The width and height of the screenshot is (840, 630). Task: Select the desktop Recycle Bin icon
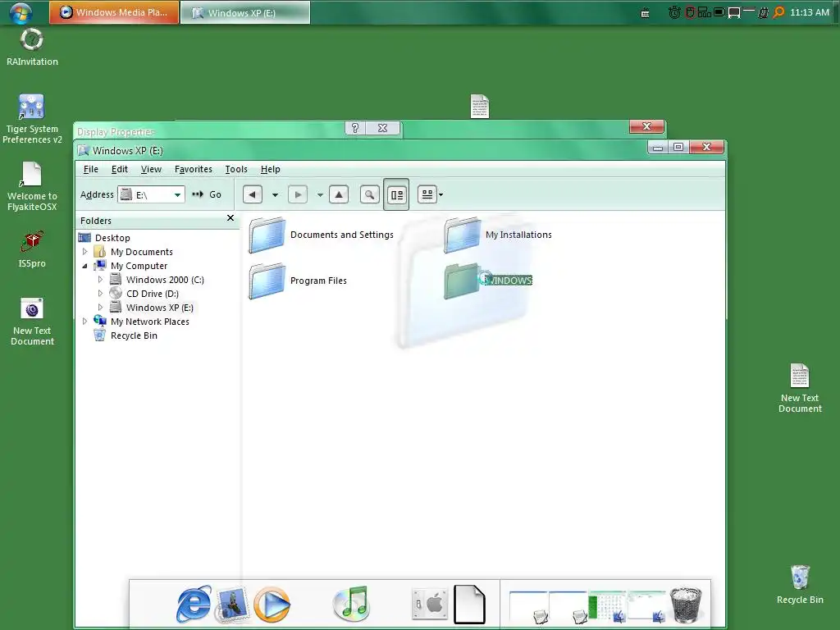tap(800, 585)
